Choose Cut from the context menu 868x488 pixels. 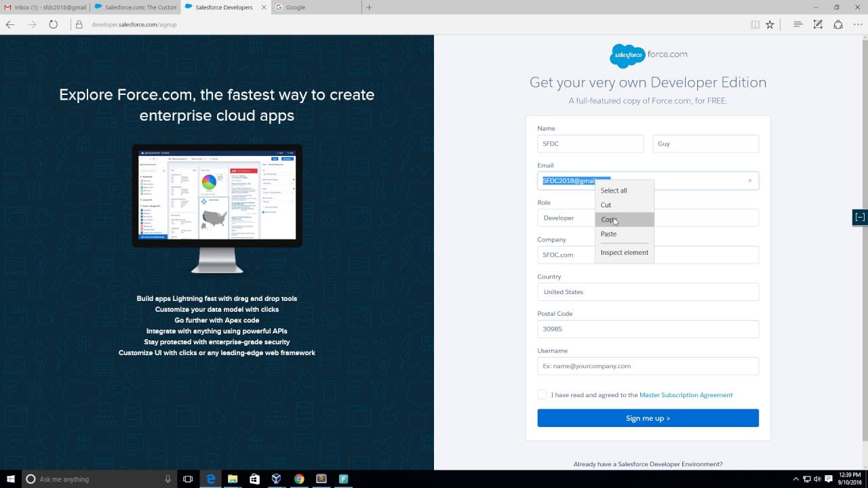click(x=625, y=205)
